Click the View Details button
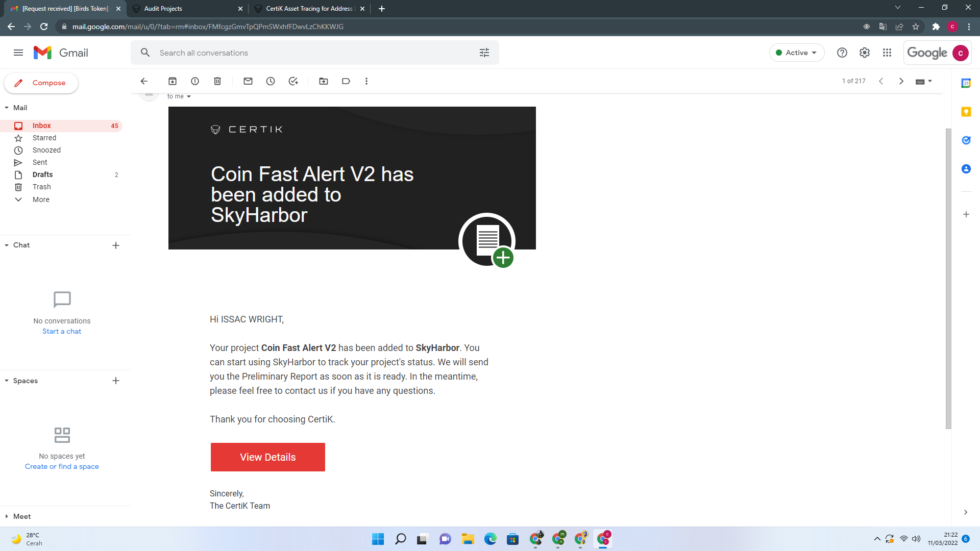 [x=268, y=457]
